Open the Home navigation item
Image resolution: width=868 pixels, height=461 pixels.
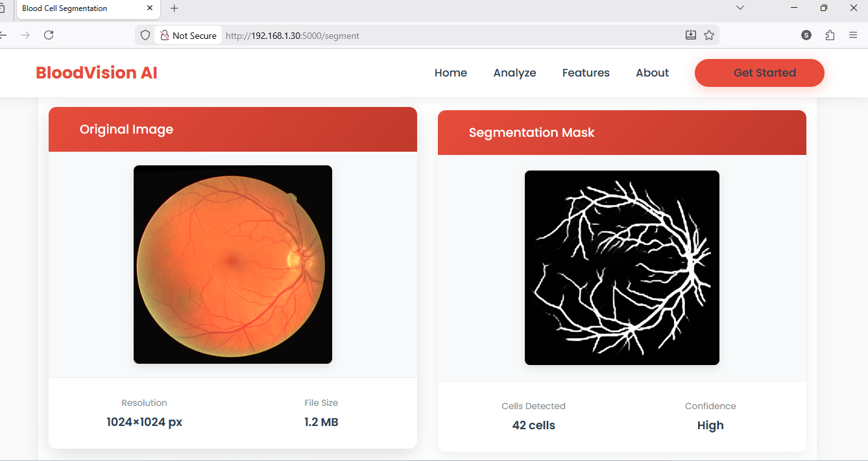450,73
